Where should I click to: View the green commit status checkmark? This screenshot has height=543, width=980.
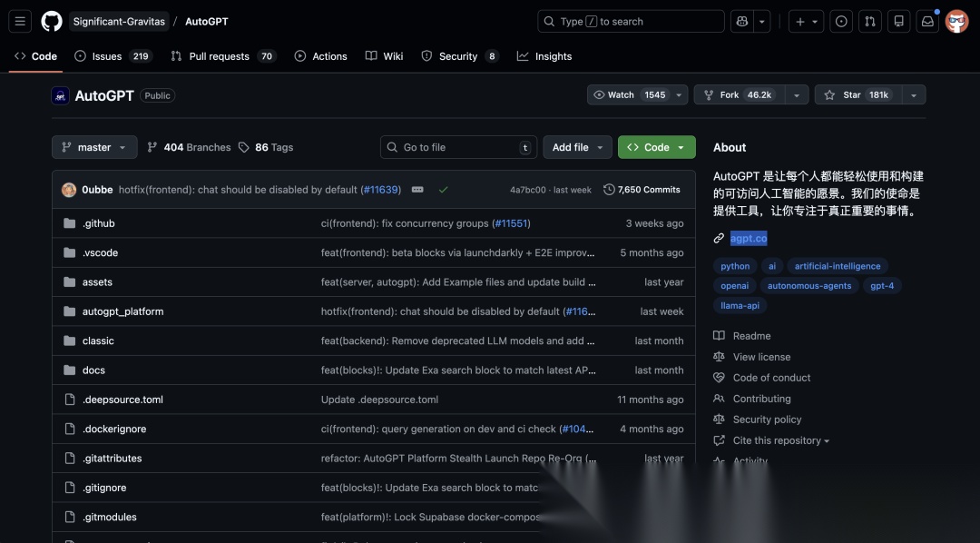click(x=443, y=190)
